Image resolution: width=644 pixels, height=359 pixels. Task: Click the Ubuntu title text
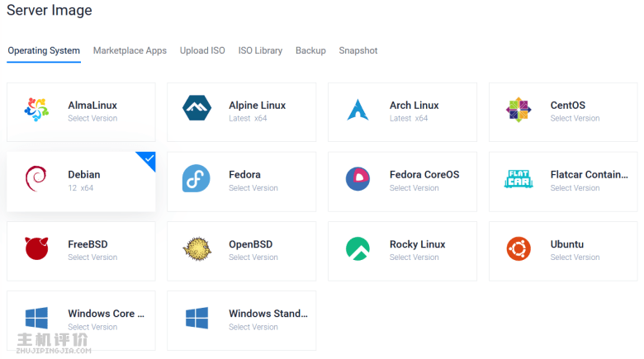click(566, 244)
